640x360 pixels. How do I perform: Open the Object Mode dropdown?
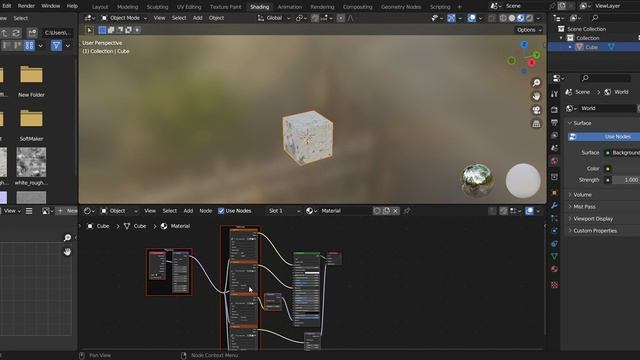(124, 18)
